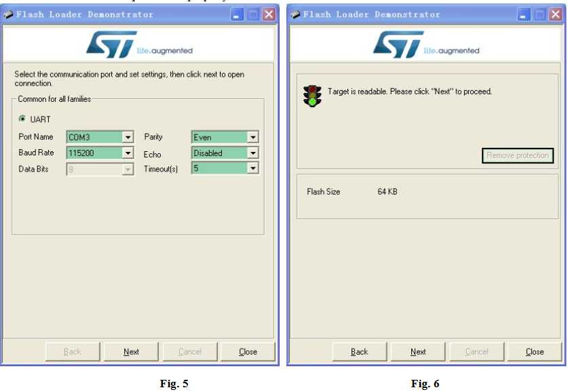Click Back in the port settings window
This screenshot has height=392, width=568.
click(x=73, y=351)
